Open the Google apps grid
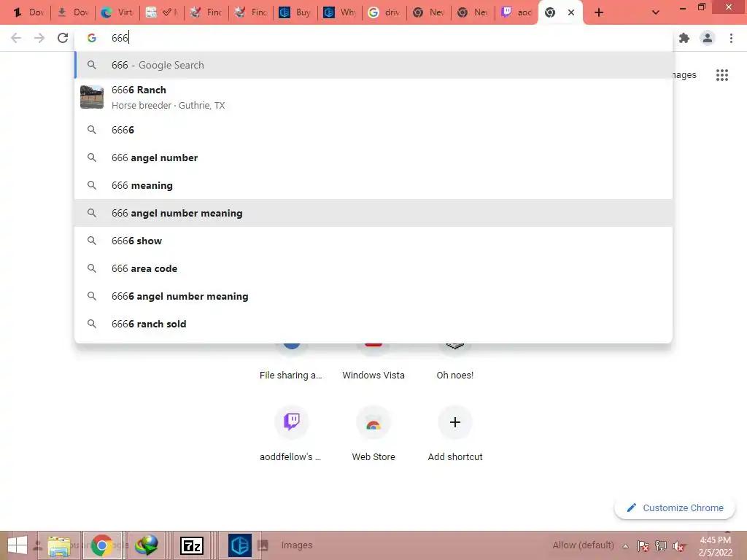The height and width of the screenshot is (560, 747). pyautogui.click(x=722, y=75)
